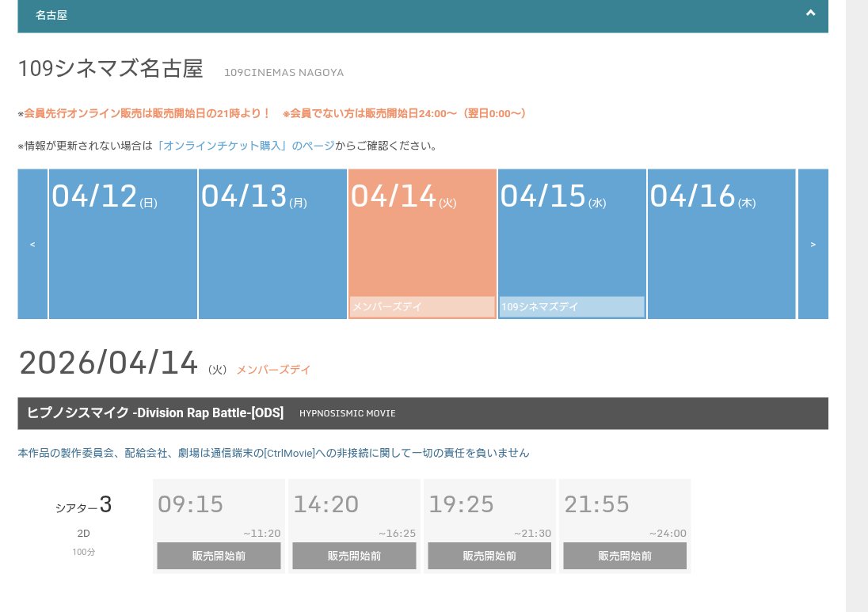Open the オンラインチケット購入 page link

(246, 146)
